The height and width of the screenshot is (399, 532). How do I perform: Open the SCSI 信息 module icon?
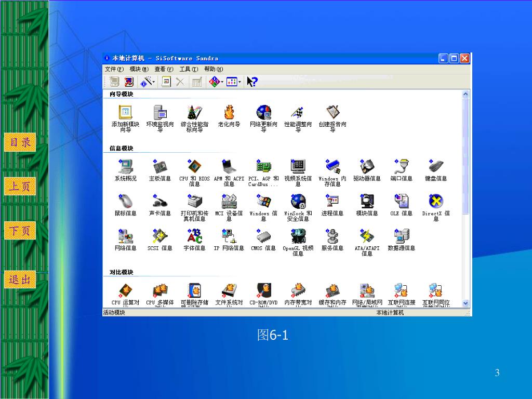tap(160, 236)
